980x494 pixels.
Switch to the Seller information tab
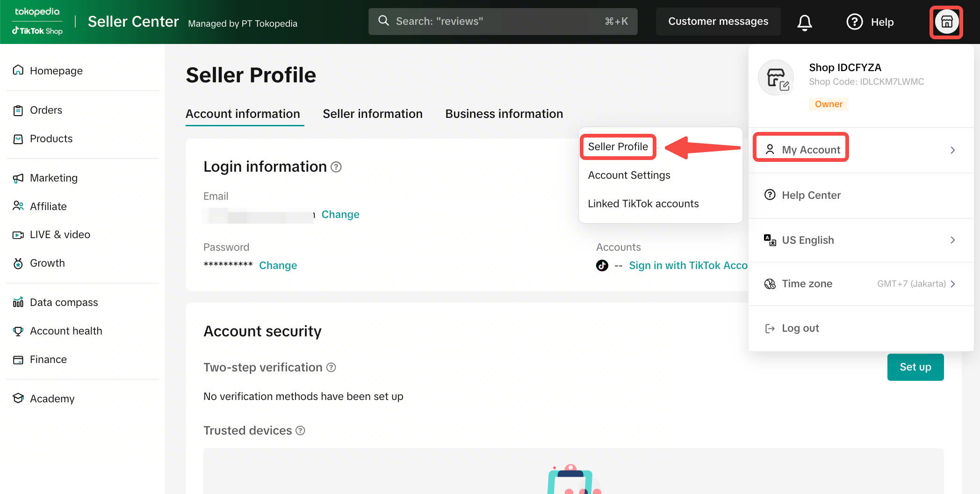click(x=372, y=114)
